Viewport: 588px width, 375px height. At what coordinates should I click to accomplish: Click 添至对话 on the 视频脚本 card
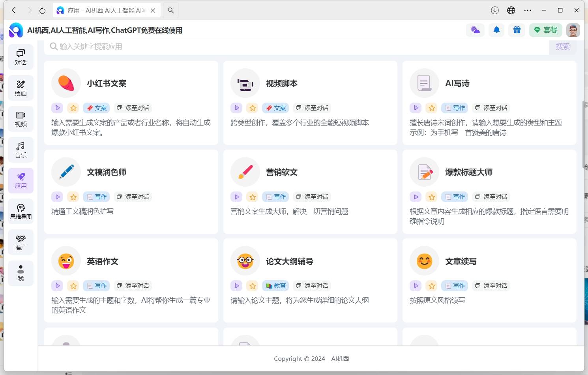[312, 108]
